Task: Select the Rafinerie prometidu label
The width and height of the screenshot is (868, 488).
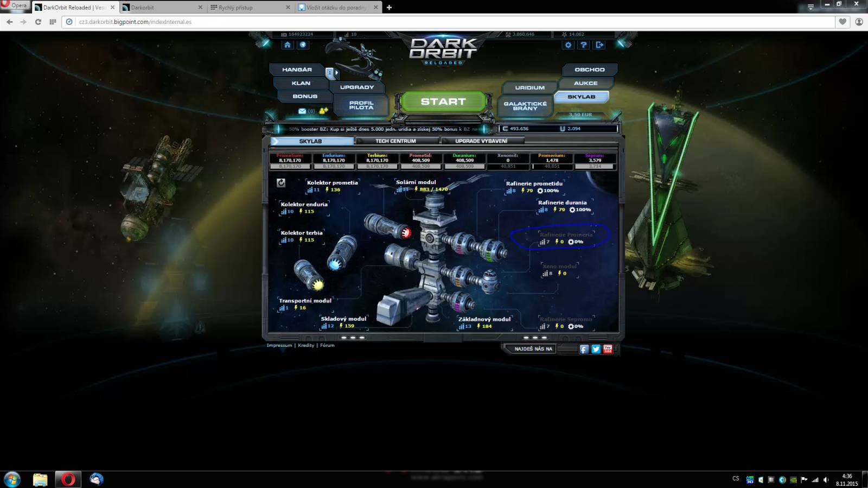Action: pyautogui.click(x=534, y=183)
